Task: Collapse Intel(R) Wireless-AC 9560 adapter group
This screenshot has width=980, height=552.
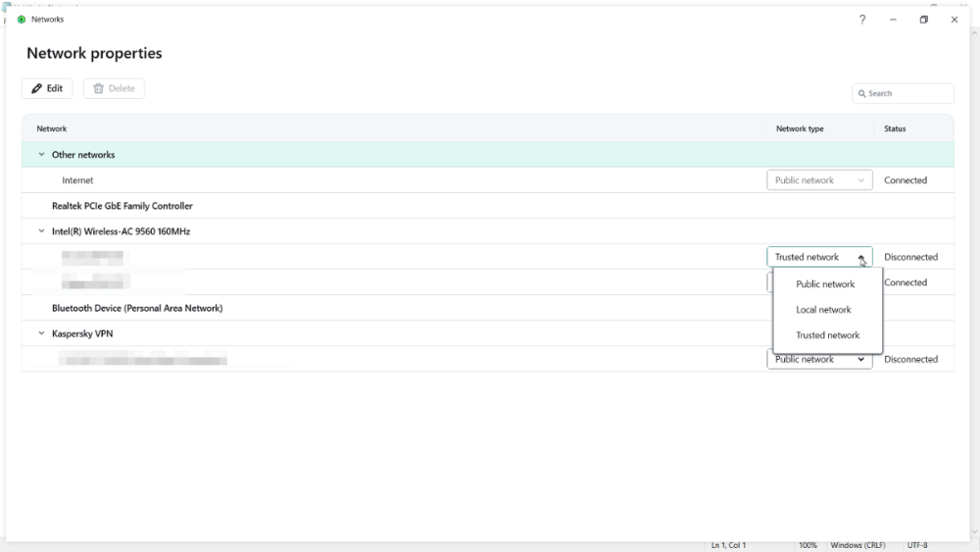Action: coord(41,231)
